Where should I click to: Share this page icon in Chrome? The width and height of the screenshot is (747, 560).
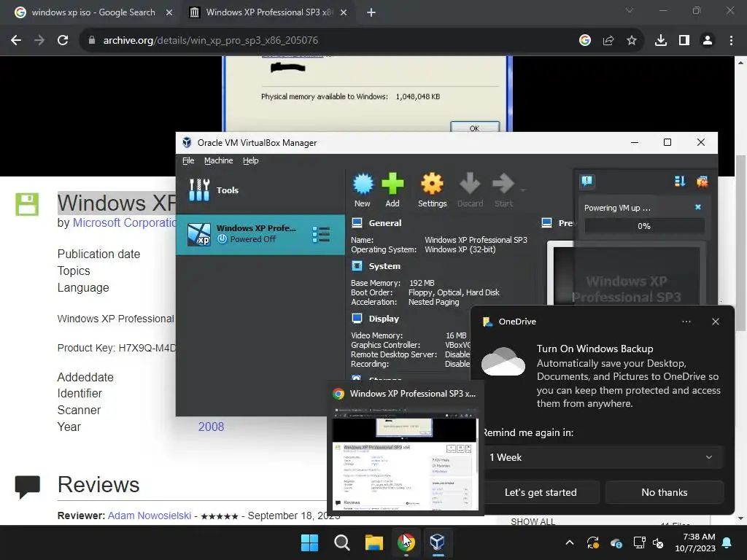pyautogui.click(x=608, y=41)
